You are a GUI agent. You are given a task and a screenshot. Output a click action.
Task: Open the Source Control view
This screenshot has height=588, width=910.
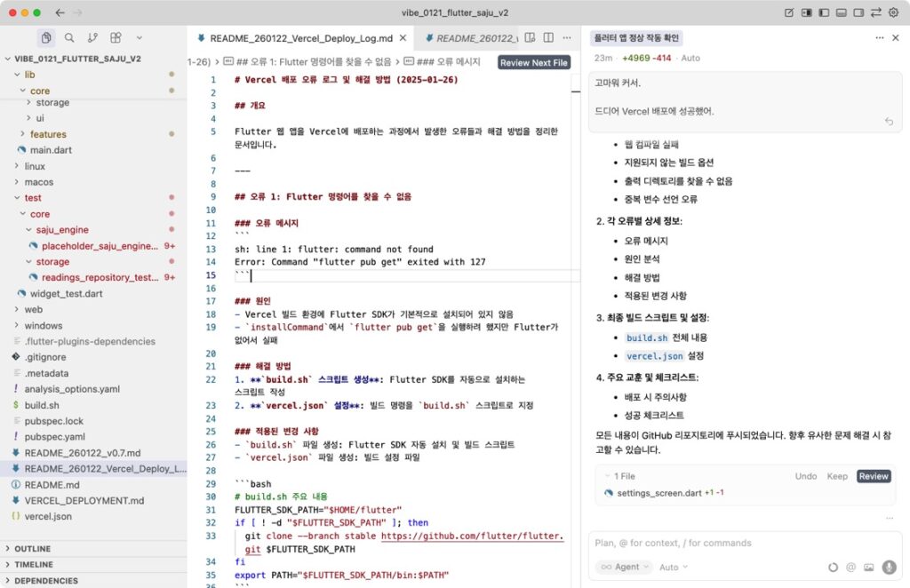(92, 38)
